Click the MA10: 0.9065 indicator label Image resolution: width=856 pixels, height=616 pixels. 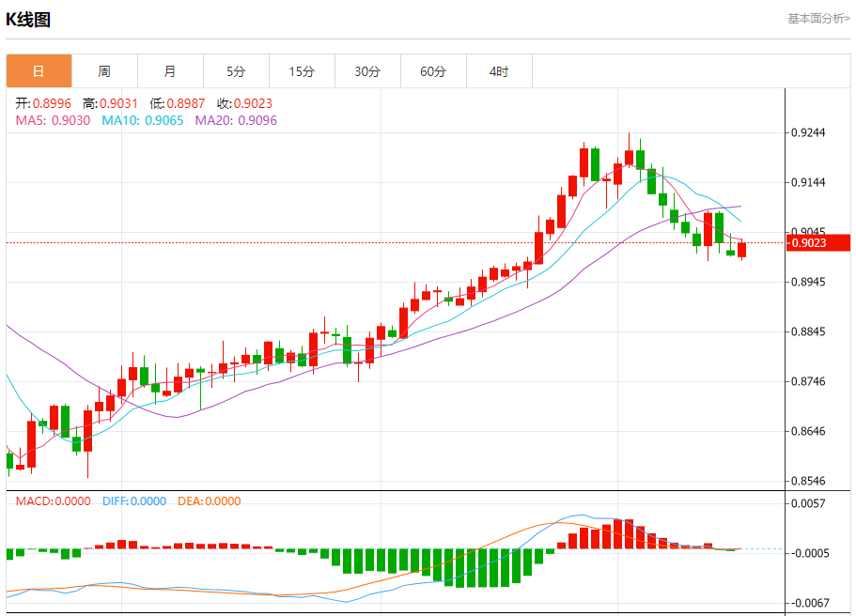pos(143,120)
